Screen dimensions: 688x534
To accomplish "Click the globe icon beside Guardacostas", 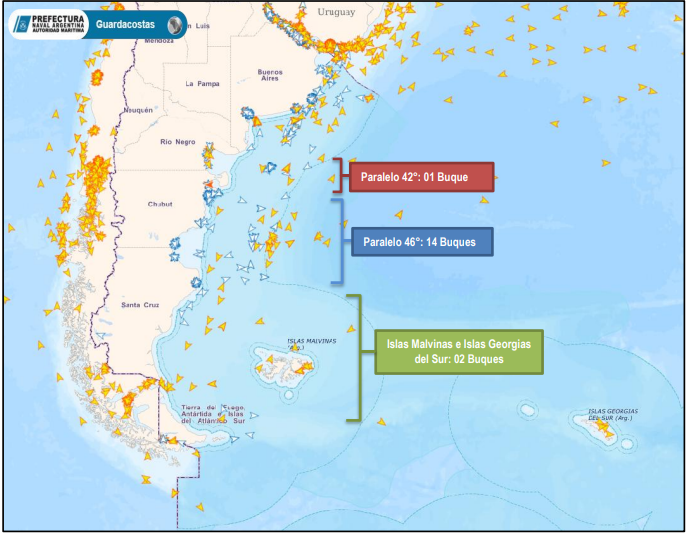I will point(175,25).
